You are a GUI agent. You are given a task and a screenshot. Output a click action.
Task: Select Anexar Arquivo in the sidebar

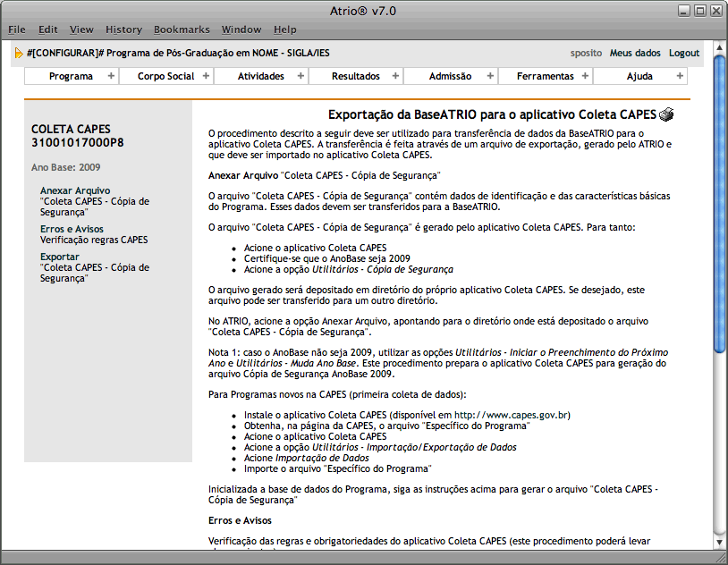(75, 190)
